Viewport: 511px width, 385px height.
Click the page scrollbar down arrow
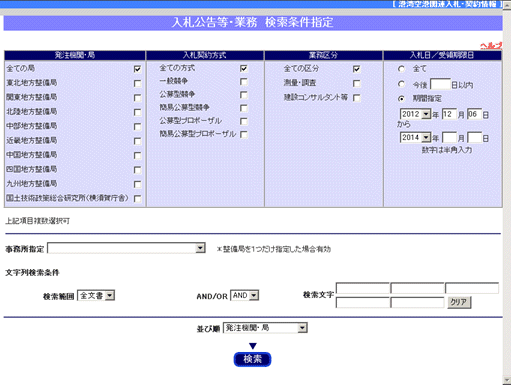coord(507,381)
